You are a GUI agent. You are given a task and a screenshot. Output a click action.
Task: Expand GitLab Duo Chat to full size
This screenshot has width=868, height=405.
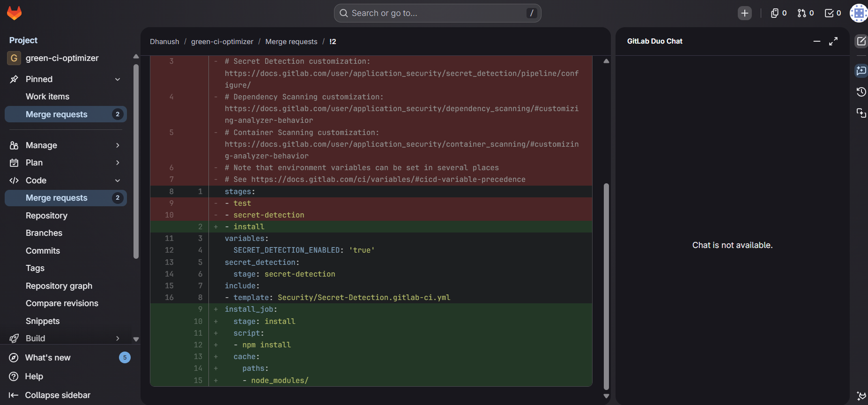(833, 41)
